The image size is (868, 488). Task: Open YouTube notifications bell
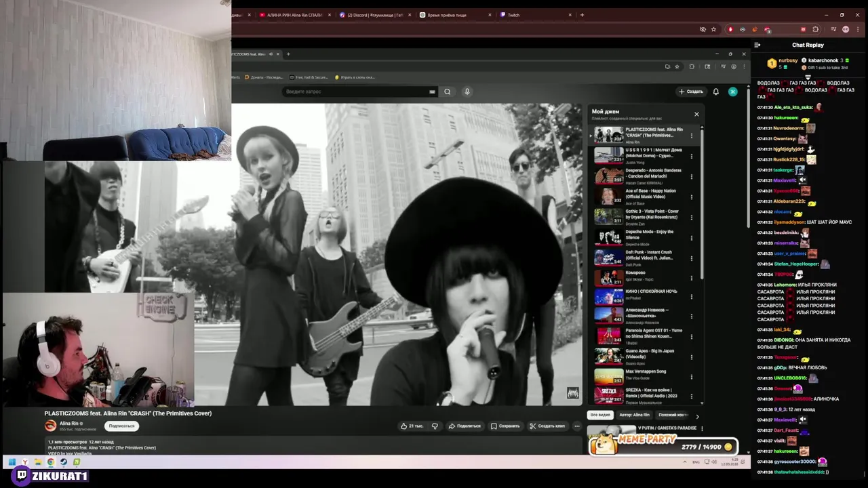coord(715,91)
